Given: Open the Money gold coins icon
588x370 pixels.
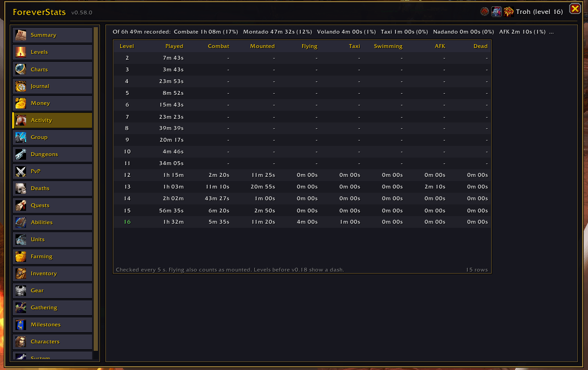Looking at the screenshot, I should (x=21, y=103).
